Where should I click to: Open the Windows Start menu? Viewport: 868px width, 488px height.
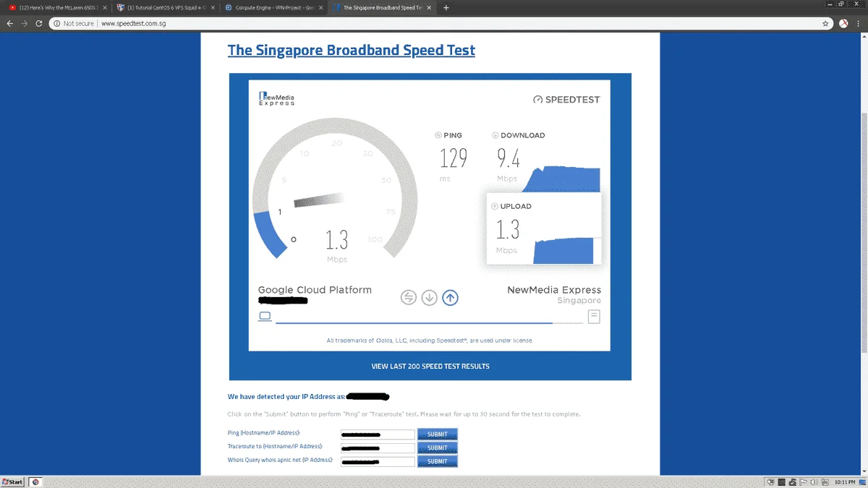tap(12, 481)
